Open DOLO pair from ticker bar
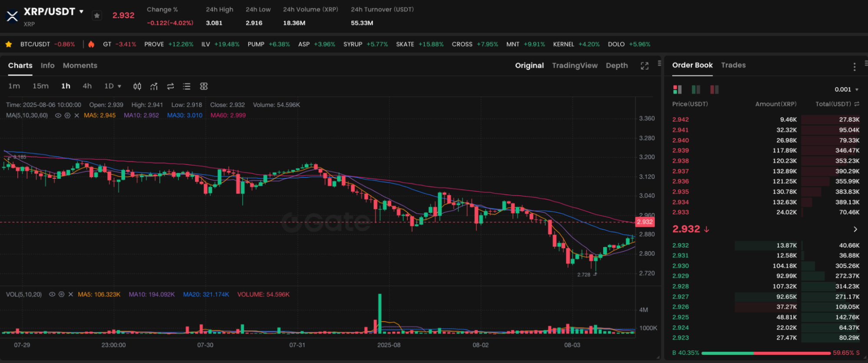Image resolution: width=868 pixels, height=363 pixels. [x=629, y=44]
